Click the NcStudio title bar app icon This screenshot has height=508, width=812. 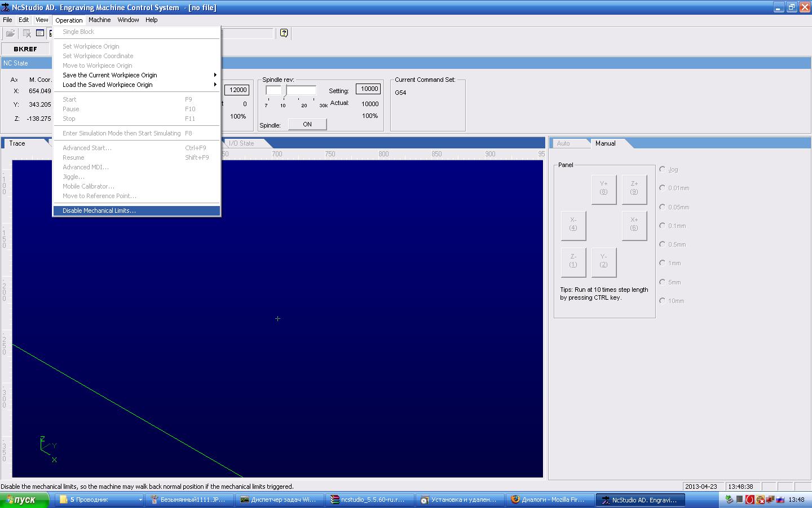[x=6, y=7]
